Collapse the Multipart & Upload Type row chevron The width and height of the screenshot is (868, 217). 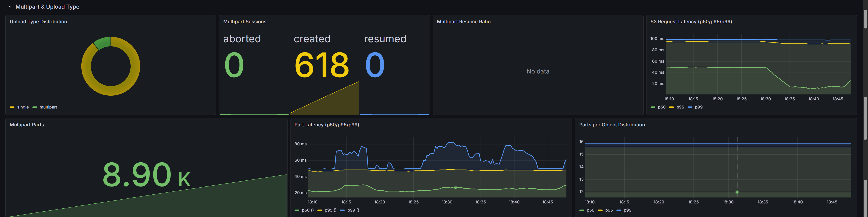tap(10, 7)
